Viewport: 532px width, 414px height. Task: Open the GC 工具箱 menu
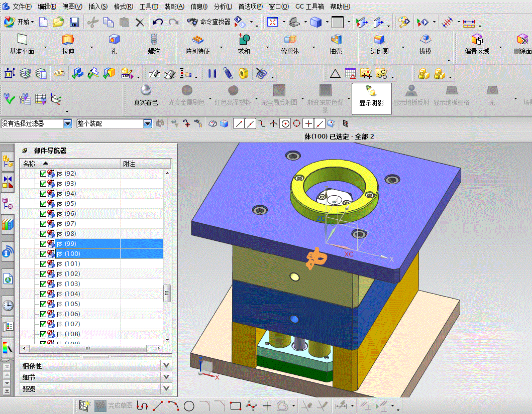[309, 7]
